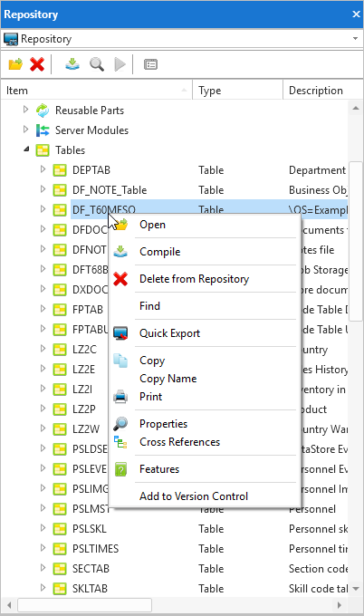Select Delete from Repository menu entry
This screenshot has height=616, width=364.
coord(195,279)
